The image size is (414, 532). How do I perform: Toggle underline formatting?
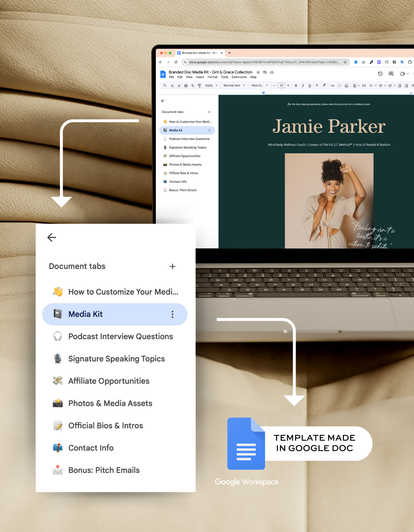tap(310, 86)
